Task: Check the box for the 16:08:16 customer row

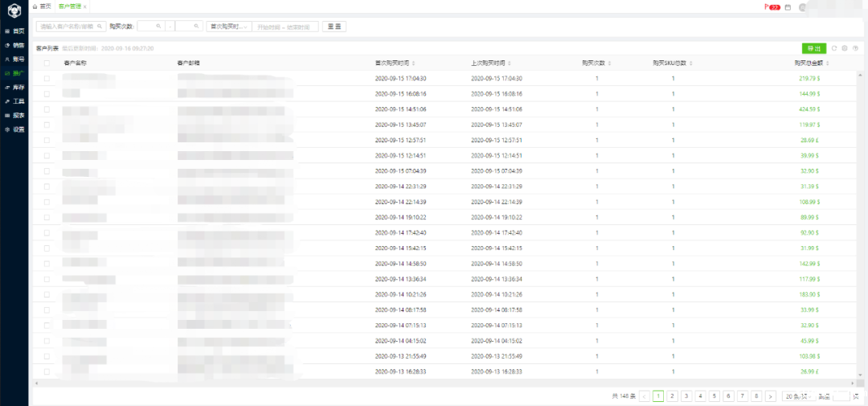Action: tap(47, 93)
